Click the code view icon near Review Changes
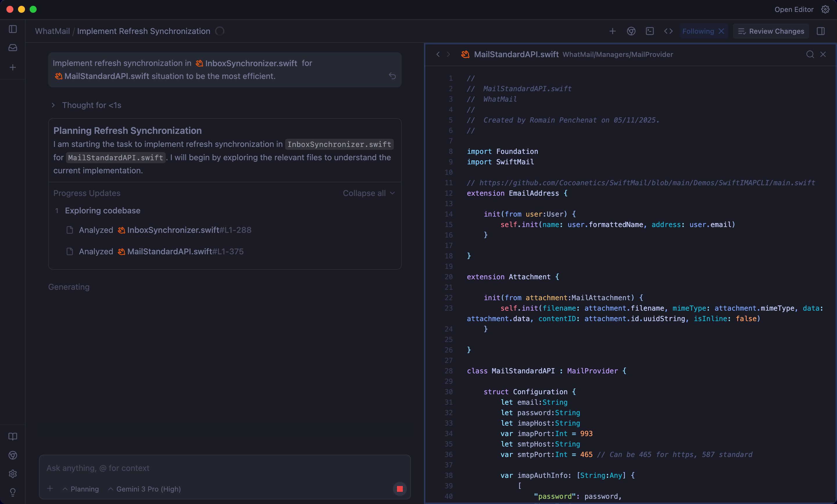The height and width of the screenshot is (504, 837). (668, 31)
